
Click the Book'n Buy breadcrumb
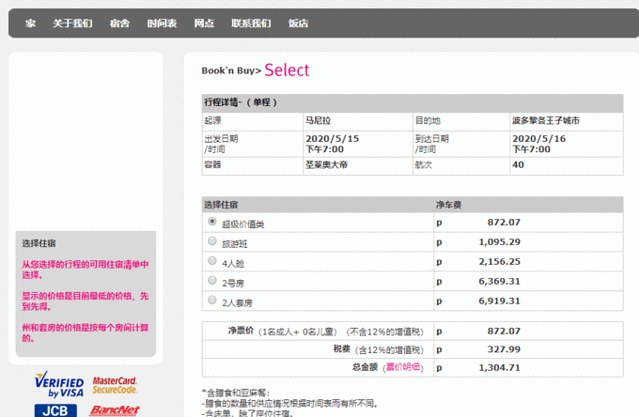coord(228,71)
